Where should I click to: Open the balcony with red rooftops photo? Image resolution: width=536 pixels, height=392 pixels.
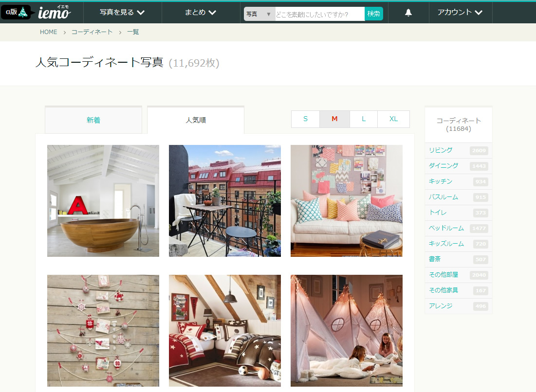(225, 201)
